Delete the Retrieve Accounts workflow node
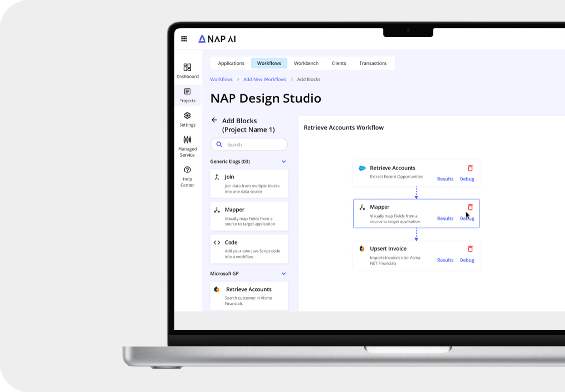Viewport: 565px width, 392px height. [x=470, y=168]
